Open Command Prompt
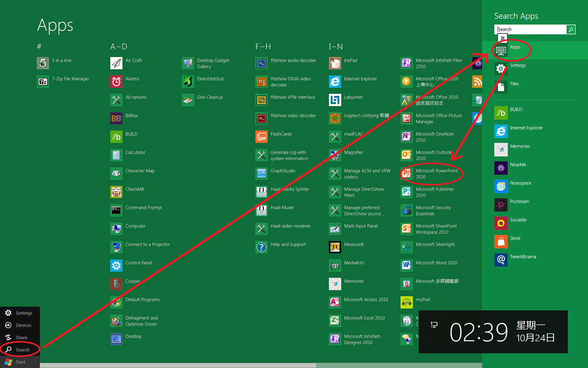Viewport: 588px width, 368px height. [136, 210]
